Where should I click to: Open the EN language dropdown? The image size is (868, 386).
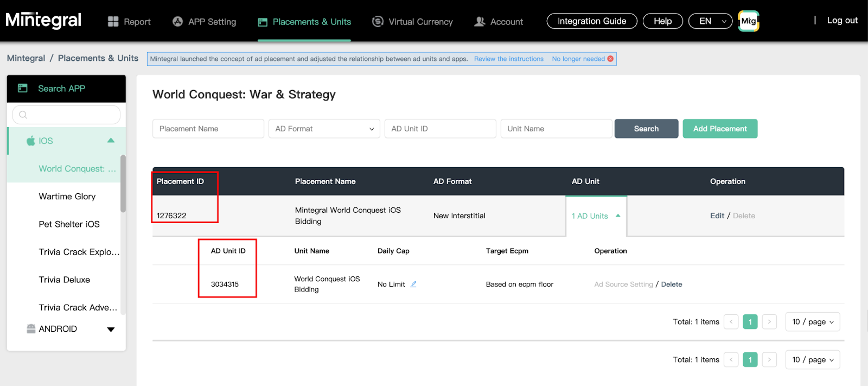tap(711, 21)
